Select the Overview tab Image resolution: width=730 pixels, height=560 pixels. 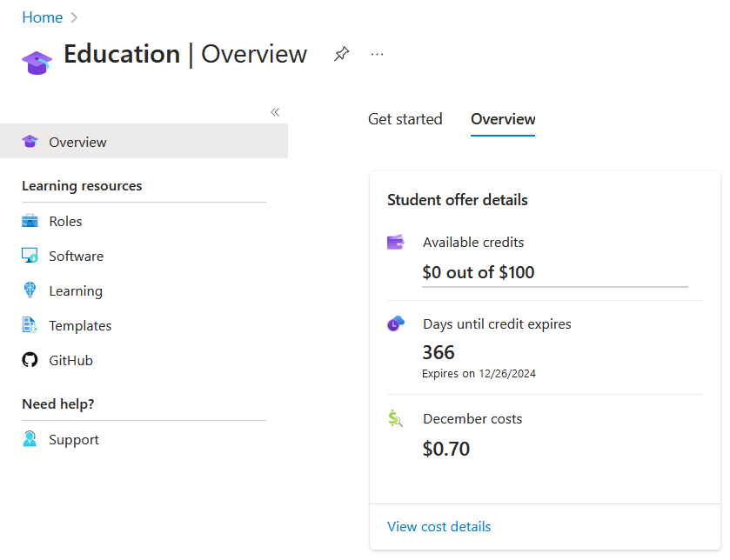click(503, 119)
